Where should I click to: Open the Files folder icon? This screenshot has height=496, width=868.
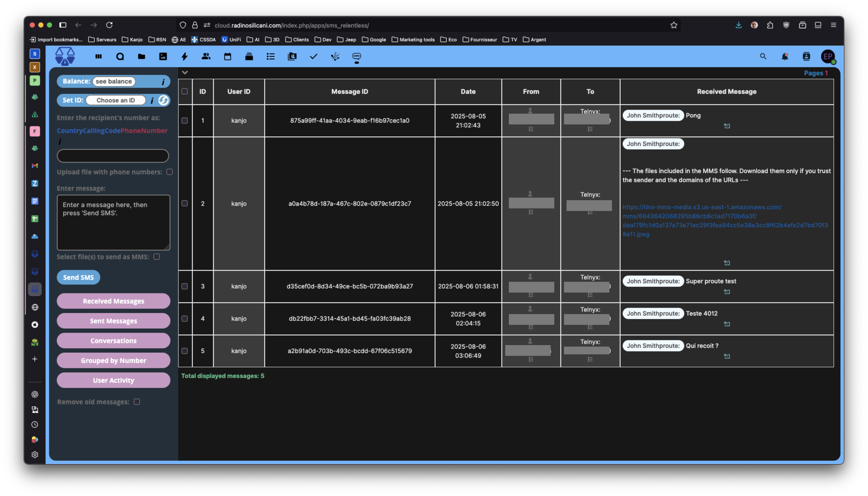click(x=141, y=57)
